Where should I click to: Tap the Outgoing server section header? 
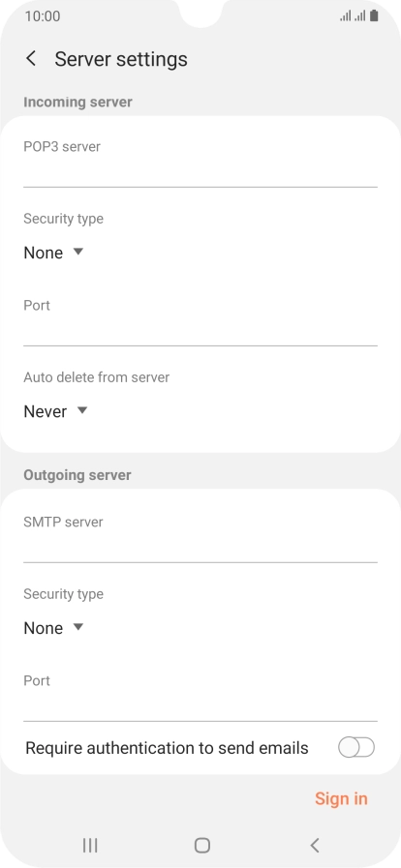[x=77, y=475]
